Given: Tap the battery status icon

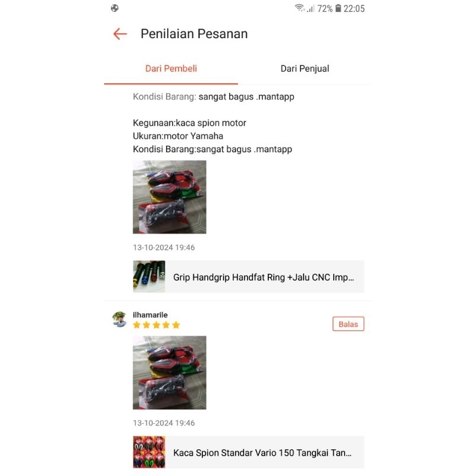Looking at the screenshot, I should click(338, 8).
